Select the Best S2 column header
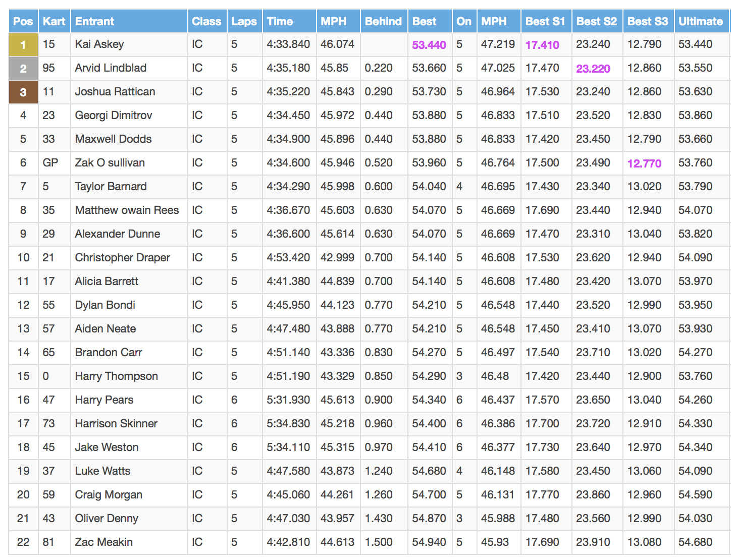Image resolution: width=731 pixels, height=560 pixels. [597, 21]
